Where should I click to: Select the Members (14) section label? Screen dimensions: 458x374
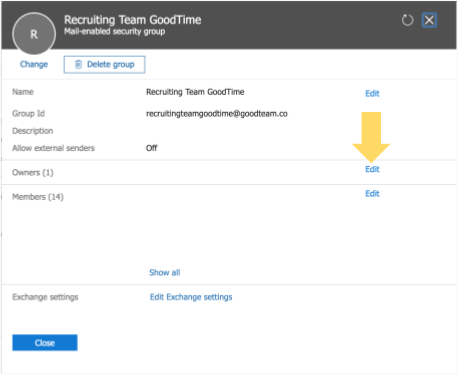[38, 197]
